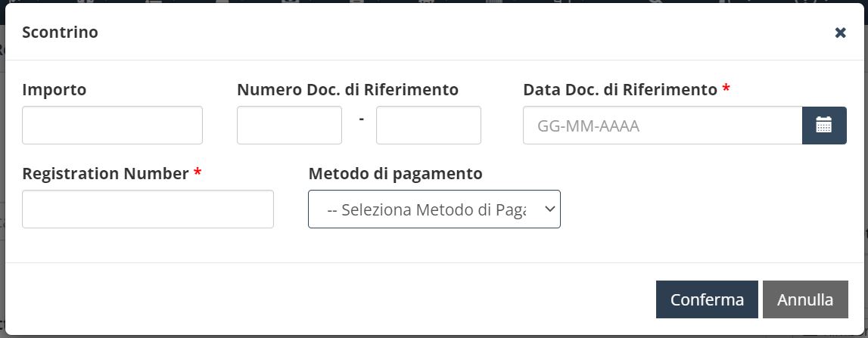Image resolution: width=868 pixels, height=338 pixels.
Task: Cancel the dialog with Annulla
Action: tap(805, 299)
